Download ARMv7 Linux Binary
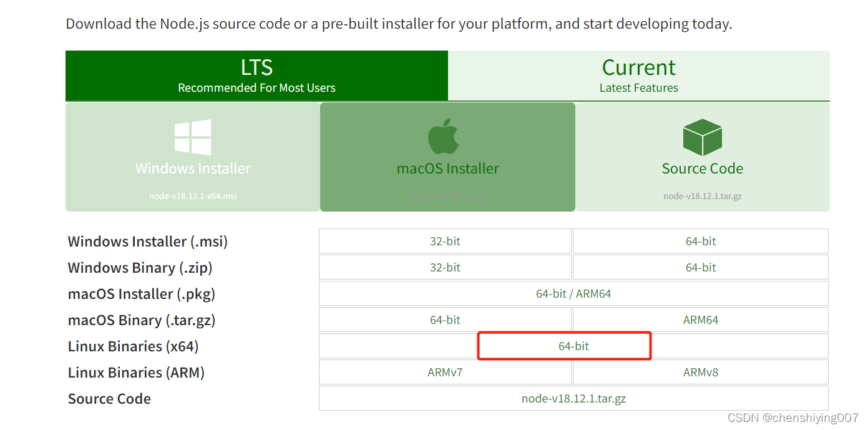Viewport: 868px width, 430px height. [445, 372]
